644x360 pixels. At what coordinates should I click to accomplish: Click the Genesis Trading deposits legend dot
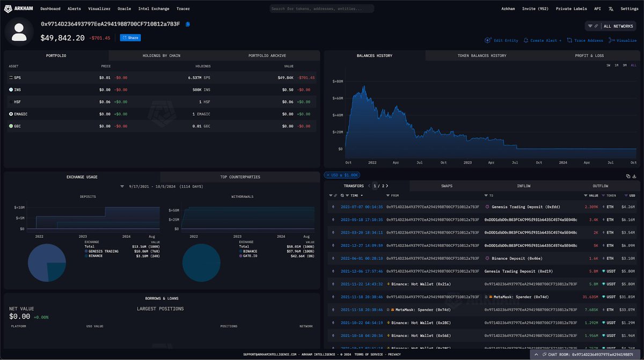coord(87,251)
